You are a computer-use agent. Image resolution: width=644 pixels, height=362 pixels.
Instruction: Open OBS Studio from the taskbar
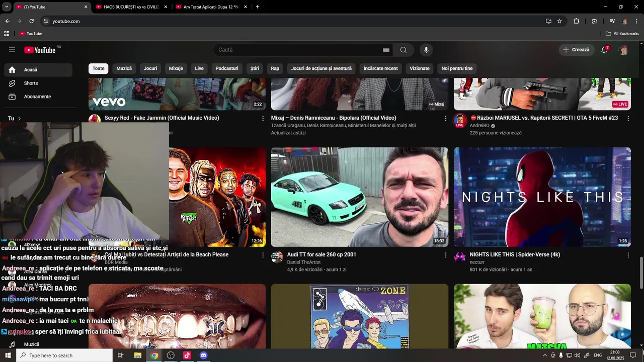[x=171, y=355]
